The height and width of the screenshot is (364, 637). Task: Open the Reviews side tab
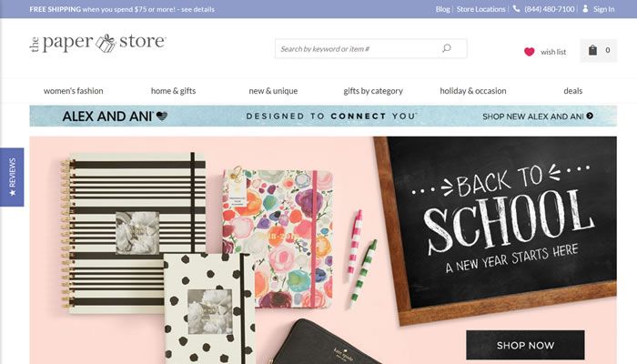coord(12,177)
